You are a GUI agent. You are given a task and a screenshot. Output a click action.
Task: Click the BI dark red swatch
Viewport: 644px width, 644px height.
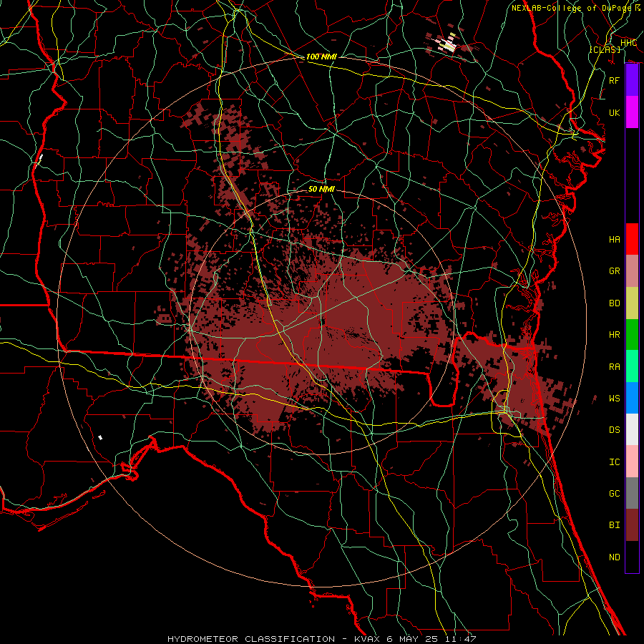point(632,525)
